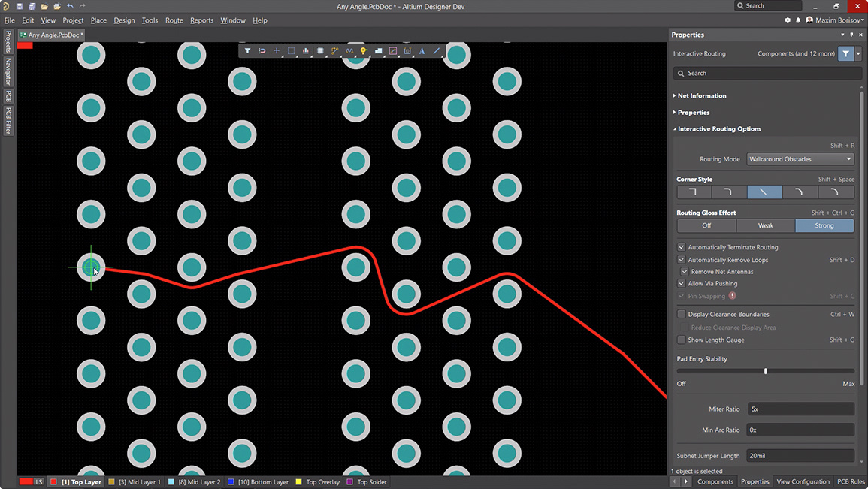
Task: Expand the Net Information section
Action: coord(701,96)
